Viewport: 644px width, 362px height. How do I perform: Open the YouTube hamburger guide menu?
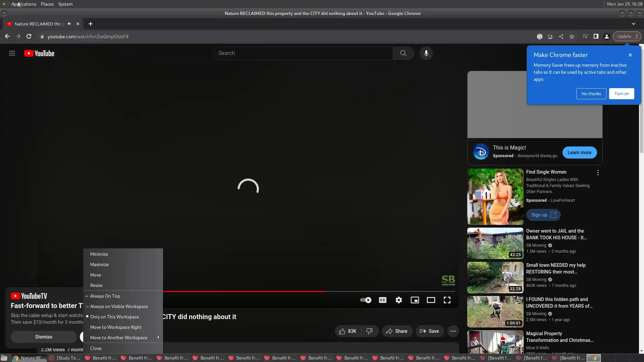(x=12, y=53)
